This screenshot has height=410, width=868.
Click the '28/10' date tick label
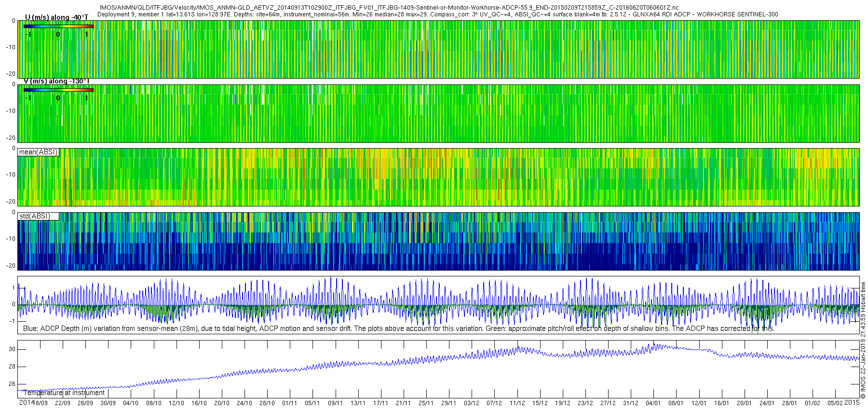point(267,403)
